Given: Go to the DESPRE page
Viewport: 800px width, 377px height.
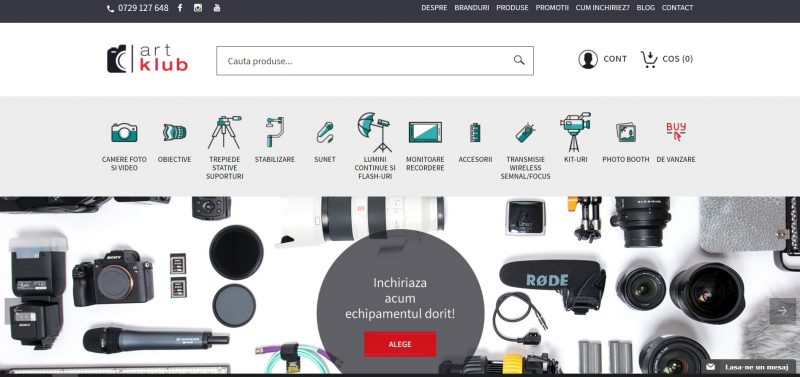Looking at the screenshot, I should (434, 8).
